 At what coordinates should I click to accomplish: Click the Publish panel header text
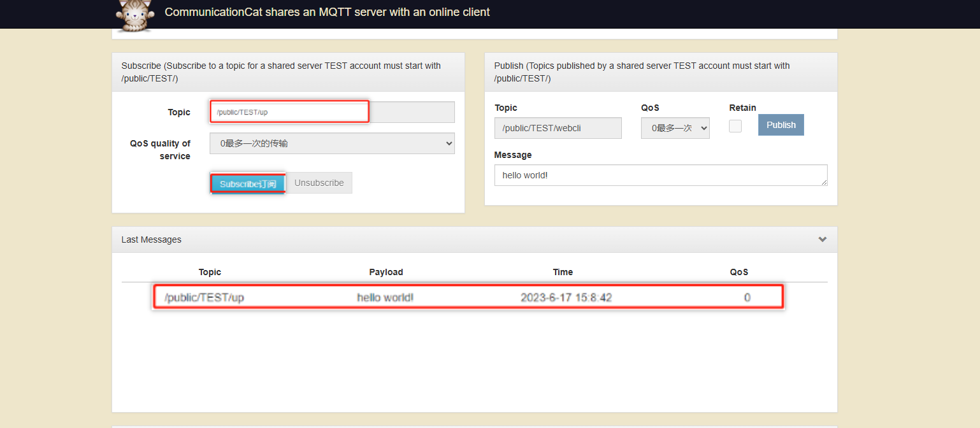642,72
